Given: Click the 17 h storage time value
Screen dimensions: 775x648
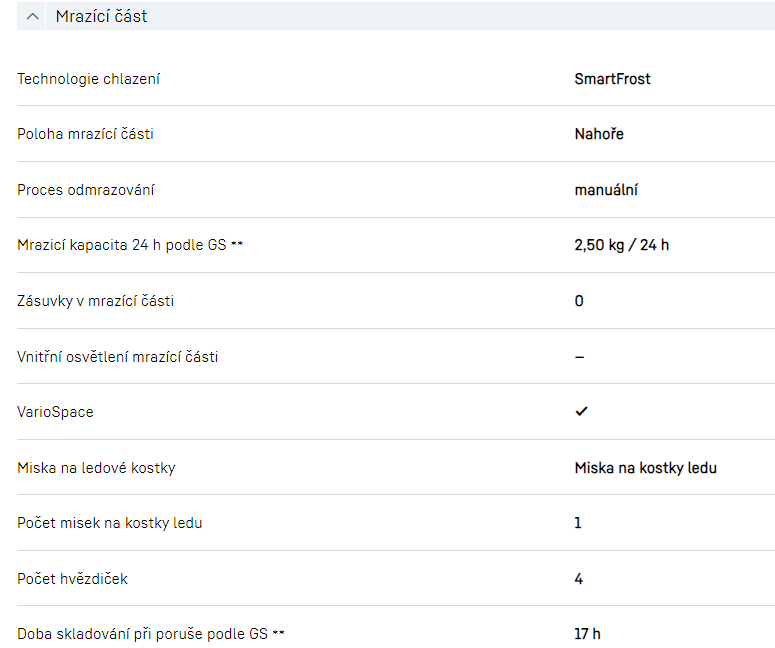Looking at the screenshot, I should [587, 634].
